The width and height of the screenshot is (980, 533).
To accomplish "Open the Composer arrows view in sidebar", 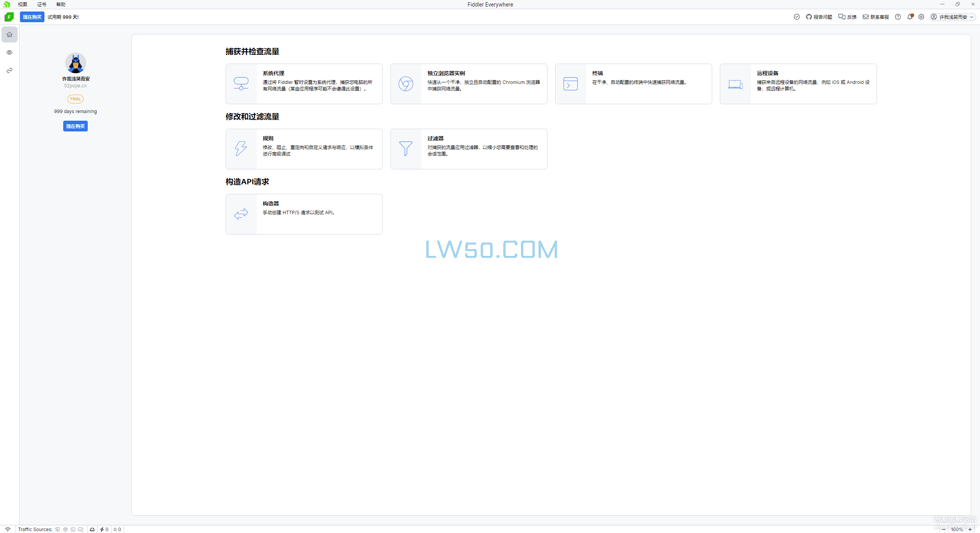I will pos(10,71).
